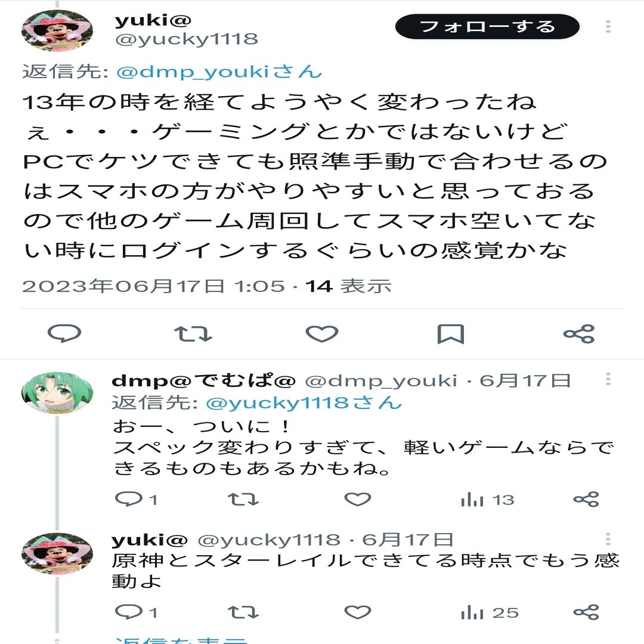Like the 原神とスターレイル reply

tap(358, 612)
